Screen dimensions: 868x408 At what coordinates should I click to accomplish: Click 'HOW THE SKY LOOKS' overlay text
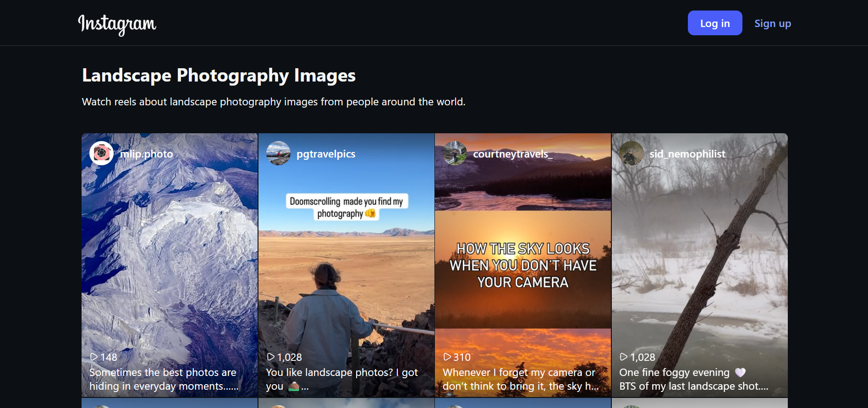523,249
